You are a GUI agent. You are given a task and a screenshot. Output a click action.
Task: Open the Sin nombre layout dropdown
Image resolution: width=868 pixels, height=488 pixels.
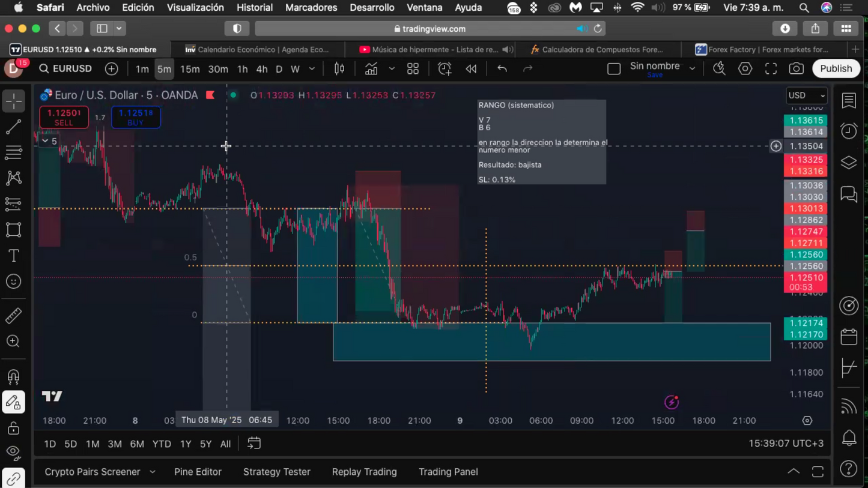point(692,67)
